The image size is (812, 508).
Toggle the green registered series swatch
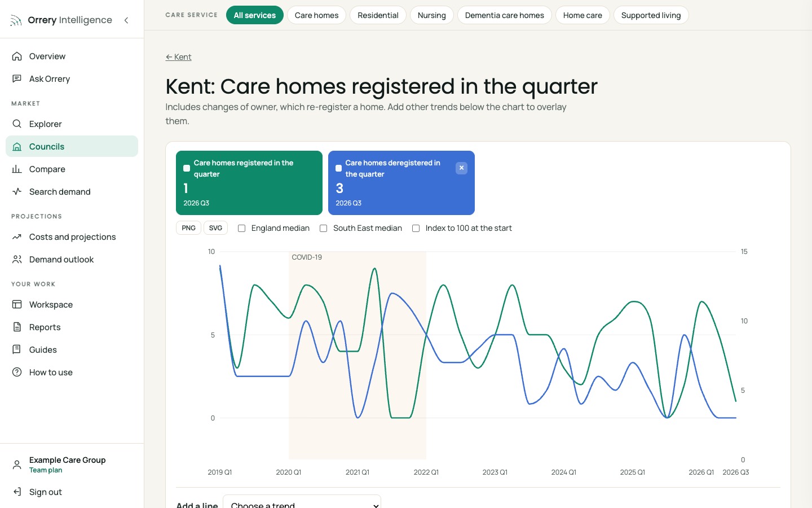pos(187,168)
